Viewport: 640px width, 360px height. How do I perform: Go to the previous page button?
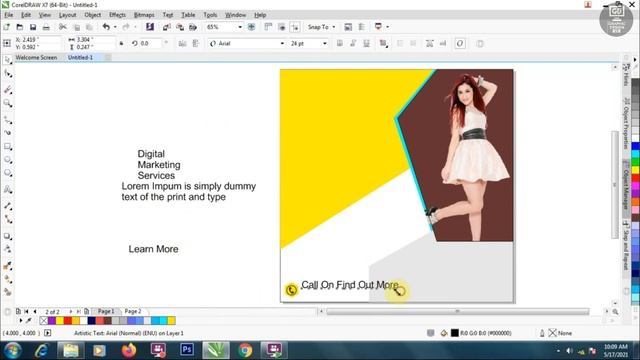click(35, 311)
